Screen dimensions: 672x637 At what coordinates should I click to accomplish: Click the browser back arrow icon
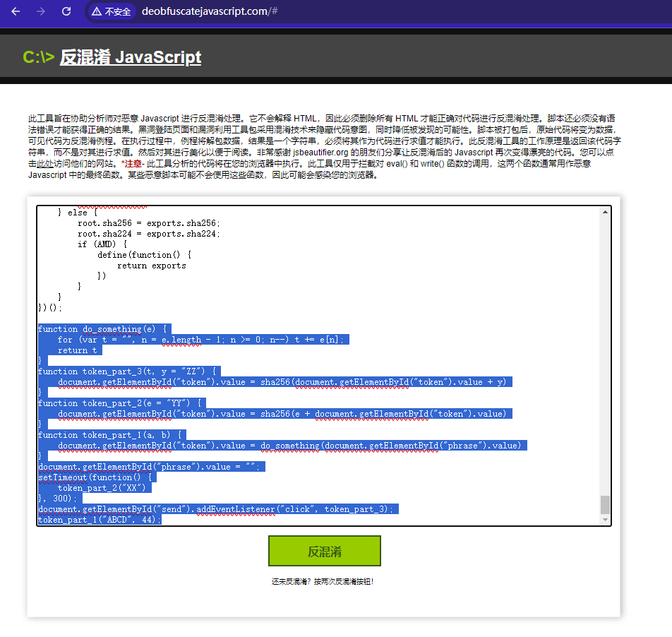[x=14, y=11]
